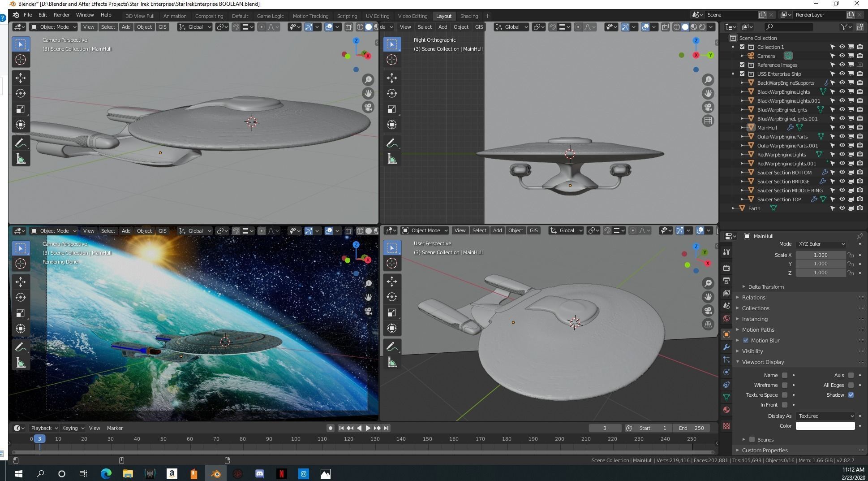Open Marker menu in timeline header

115,428
